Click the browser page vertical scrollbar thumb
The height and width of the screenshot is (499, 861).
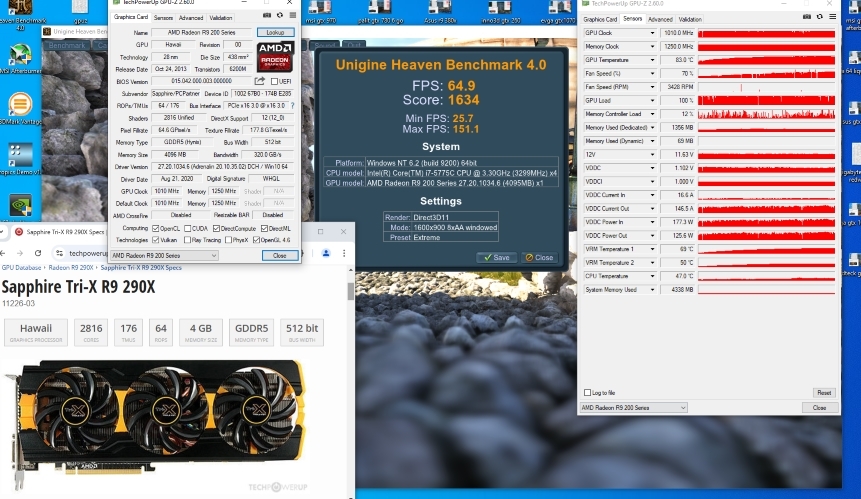[x=350, y=291]
